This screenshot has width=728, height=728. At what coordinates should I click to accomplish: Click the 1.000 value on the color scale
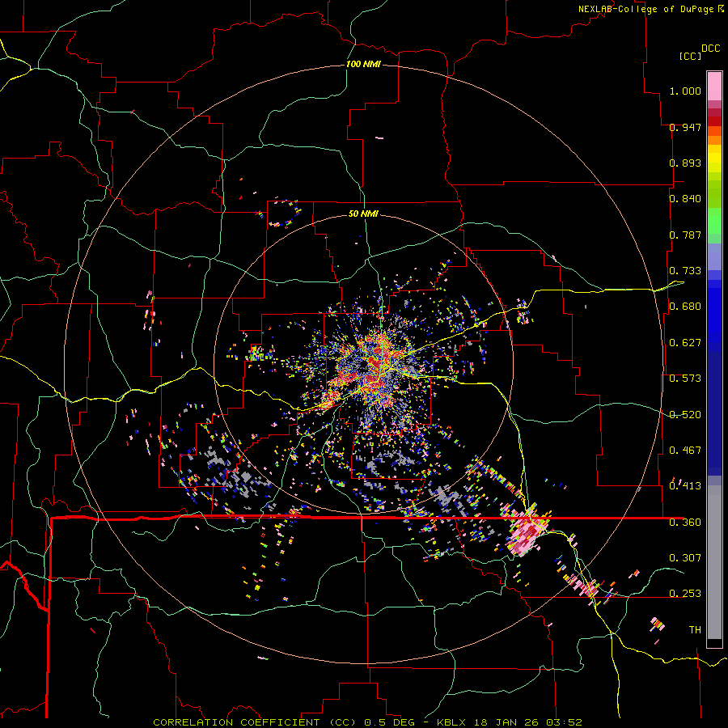tap(685, 91)
